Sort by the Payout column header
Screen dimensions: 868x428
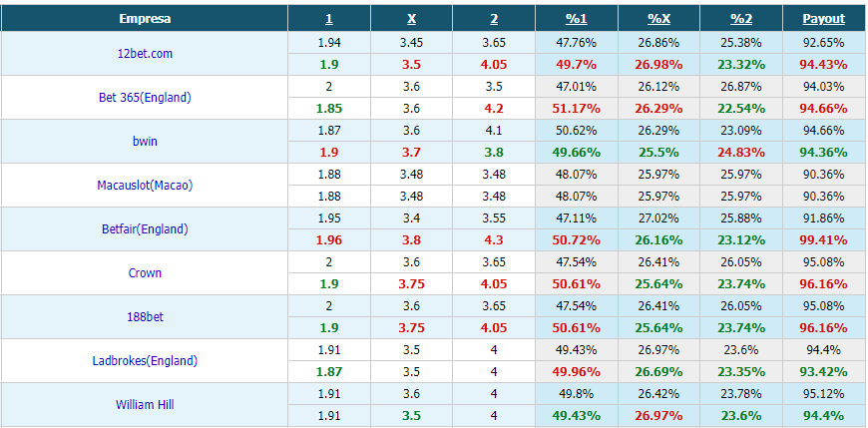coord(824,19)
